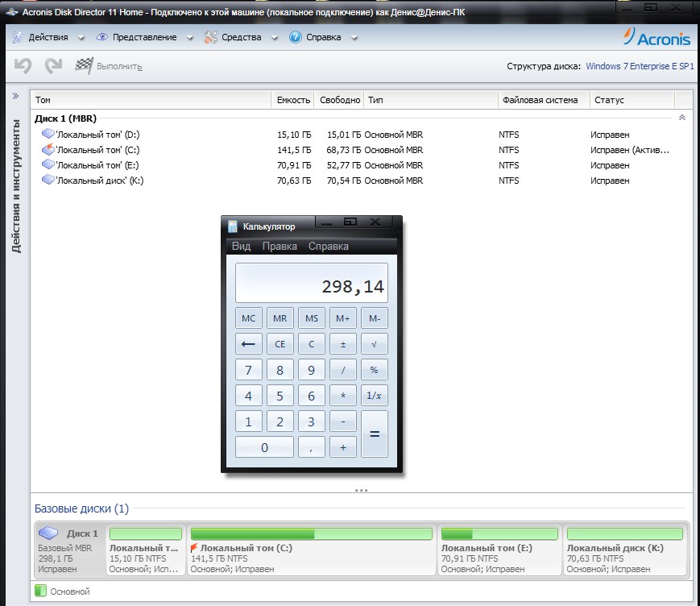The width and height of the screenshot is (700, 606).
Task: Open Calculator's Вид menu
Action: tap(241, 246)
